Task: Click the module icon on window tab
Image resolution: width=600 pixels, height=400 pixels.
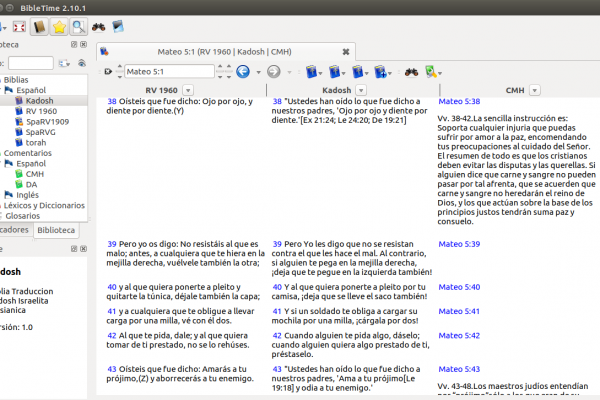Action: click(104, 51)
